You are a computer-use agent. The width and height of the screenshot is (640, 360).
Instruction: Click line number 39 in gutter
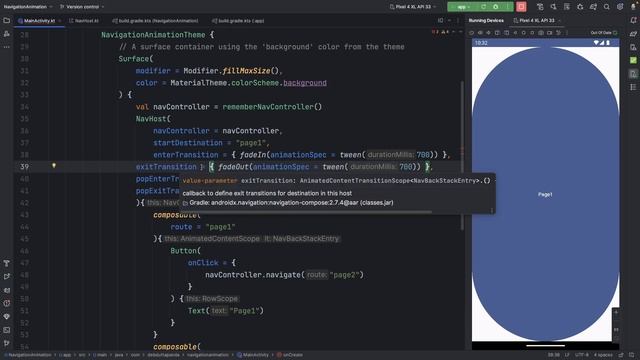click(24, 167)
